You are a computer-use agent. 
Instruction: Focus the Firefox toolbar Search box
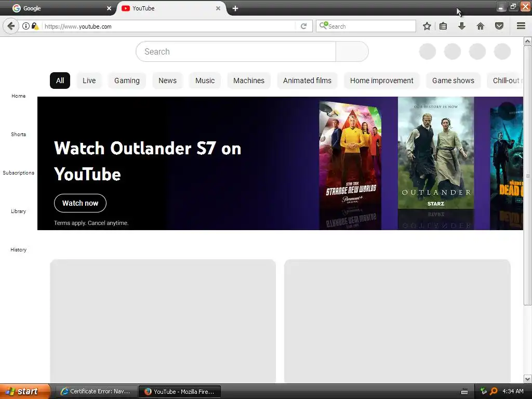366,26
